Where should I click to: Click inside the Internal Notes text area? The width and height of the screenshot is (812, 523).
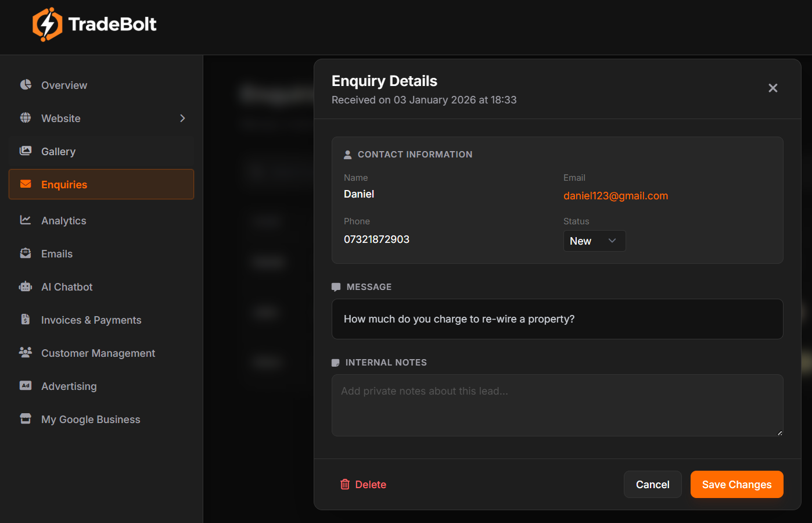(557, 405)
